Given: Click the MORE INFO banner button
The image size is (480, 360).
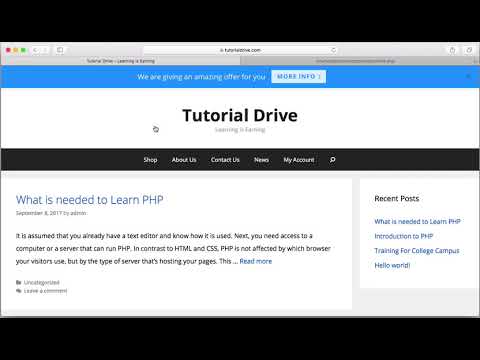Looking at the screenshot, I should pyautogui.click(x=298, y=77).
